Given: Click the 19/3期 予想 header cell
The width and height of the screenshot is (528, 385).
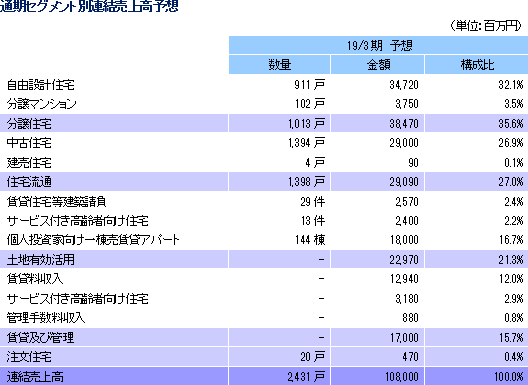Looking at the screenshot, I should point(378,45).
